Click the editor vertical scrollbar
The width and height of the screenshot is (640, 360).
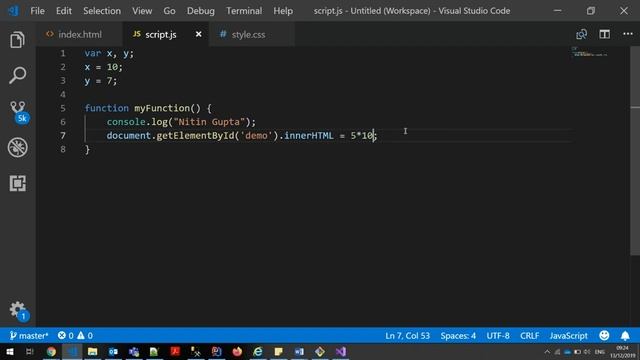(635, 151)
